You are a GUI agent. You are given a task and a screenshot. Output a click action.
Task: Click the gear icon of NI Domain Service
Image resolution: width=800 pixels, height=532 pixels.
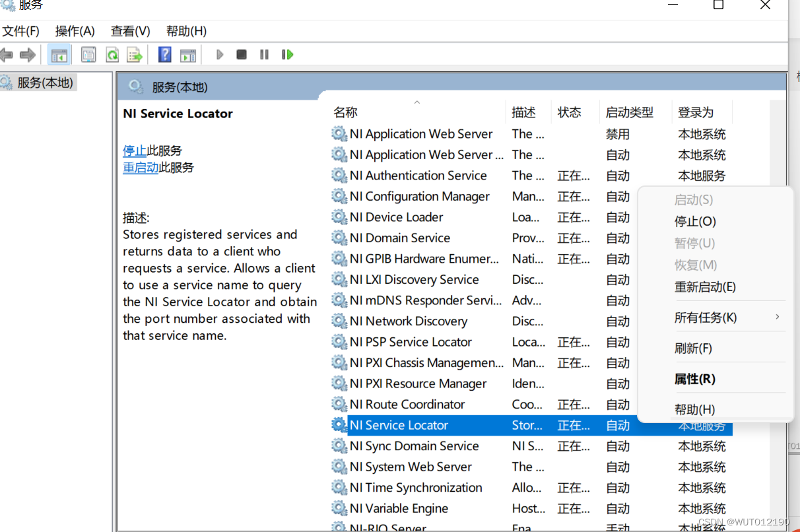pyautogui.click(x=339, y=238)
